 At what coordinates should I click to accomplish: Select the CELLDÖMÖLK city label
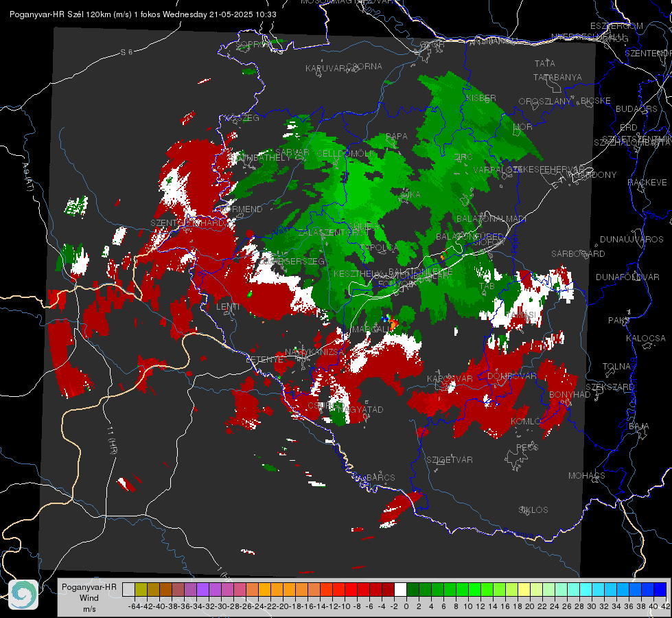tap(345, 154)
